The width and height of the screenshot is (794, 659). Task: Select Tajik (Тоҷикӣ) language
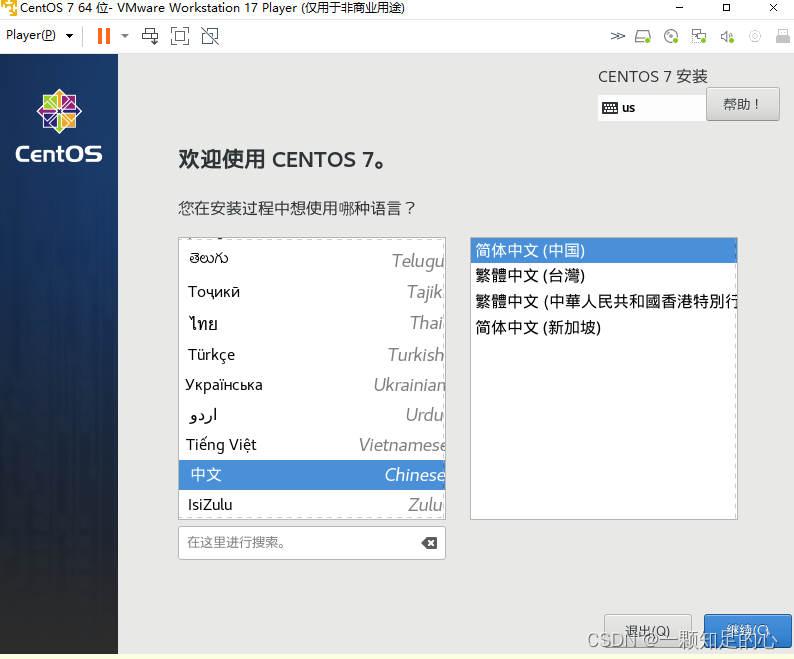click(312, 292)
